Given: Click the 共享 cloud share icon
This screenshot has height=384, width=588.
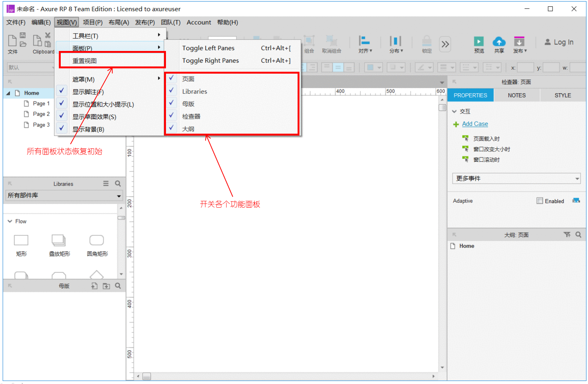Looking at the screenshot, I should [499, 41].
